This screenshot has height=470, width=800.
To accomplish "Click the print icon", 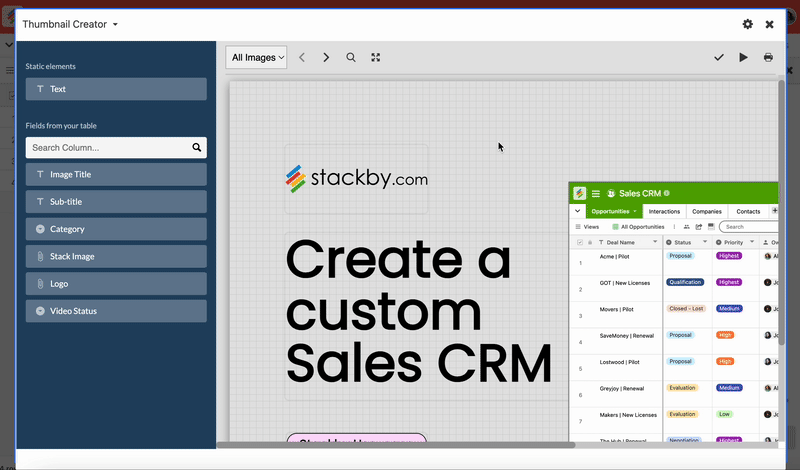I will coord(768,57).
